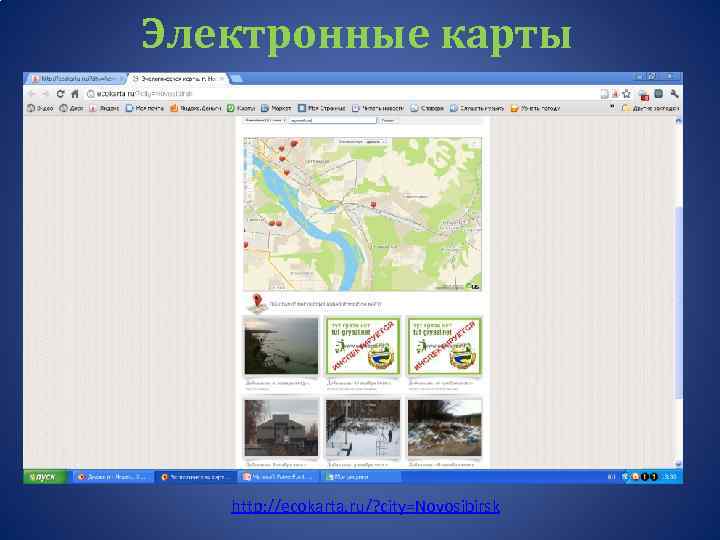Reload the page with refresh icon
Viewport: 720px width, 540px height.
(x=60, y=94)
